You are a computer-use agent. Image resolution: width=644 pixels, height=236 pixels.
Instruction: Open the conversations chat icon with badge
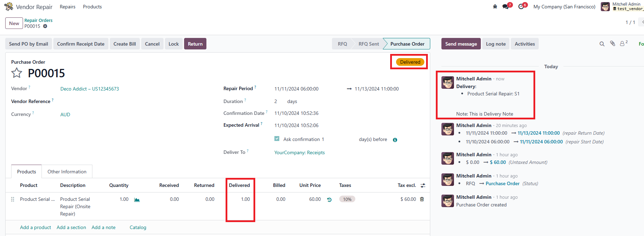pyautogui.click(x=506, y=7)
